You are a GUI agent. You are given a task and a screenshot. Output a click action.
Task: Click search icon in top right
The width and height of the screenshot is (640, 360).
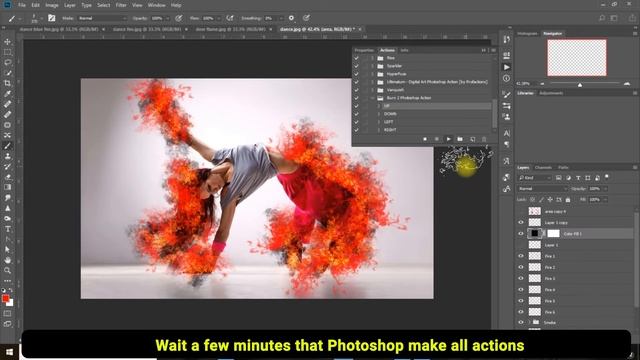coord(602,18)
